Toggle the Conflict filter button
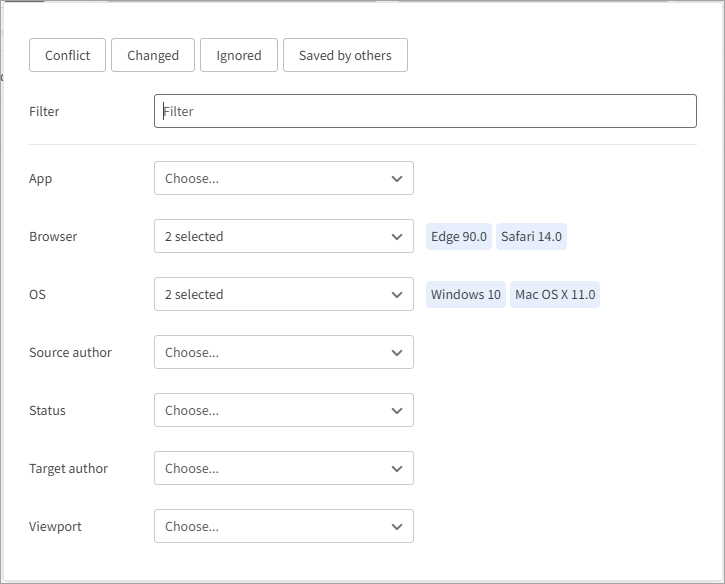725x584 pixels. (67, 56)
